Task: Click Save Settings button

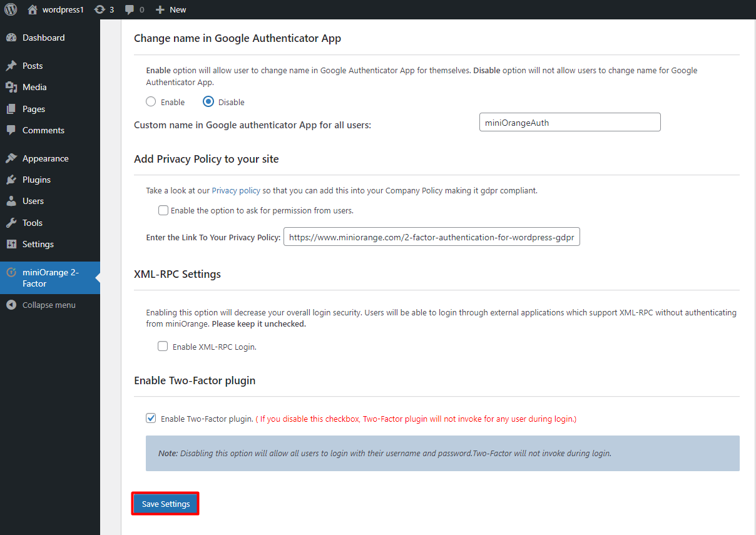Action: [166, 504]
